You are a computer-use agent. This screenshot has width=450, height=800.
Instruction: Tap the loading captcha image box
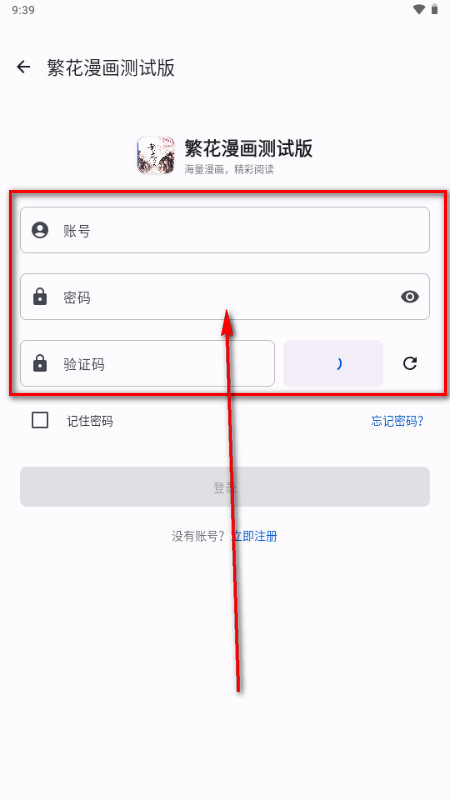click(x=333, y=363)
